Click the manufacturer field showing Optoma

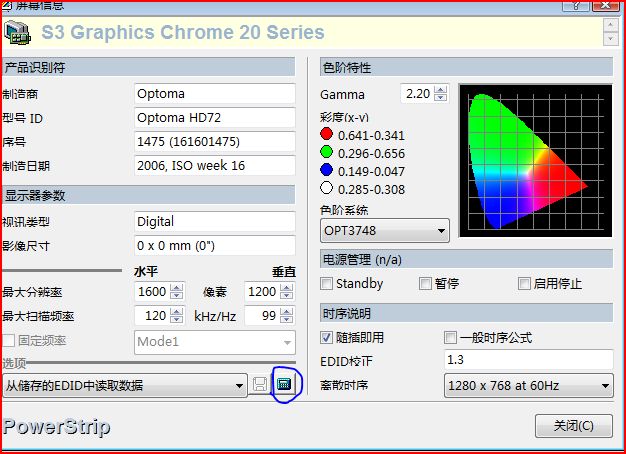(x=215, y=94)
